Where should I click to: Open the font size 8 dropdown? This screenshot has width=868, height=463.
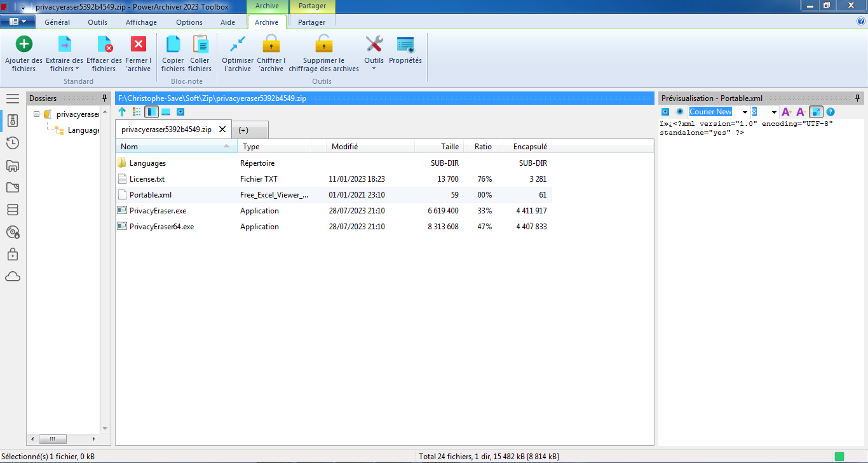[x=774, y=112]
